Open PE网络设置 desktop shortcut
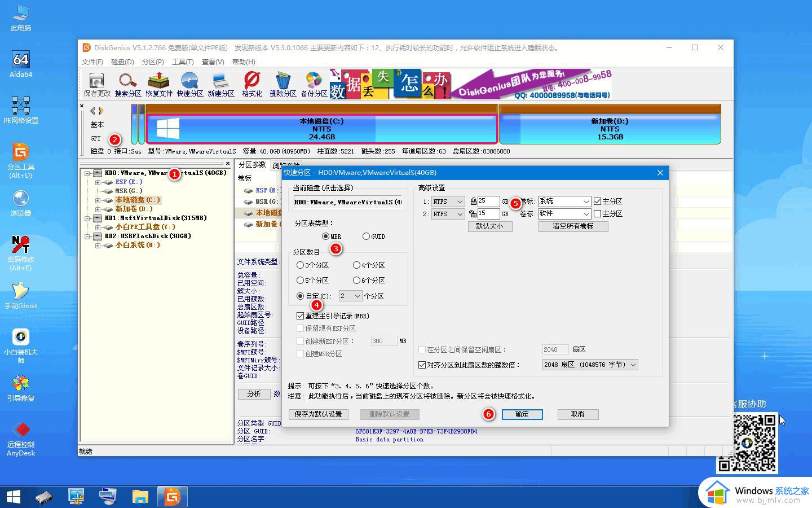 [21, 110]
